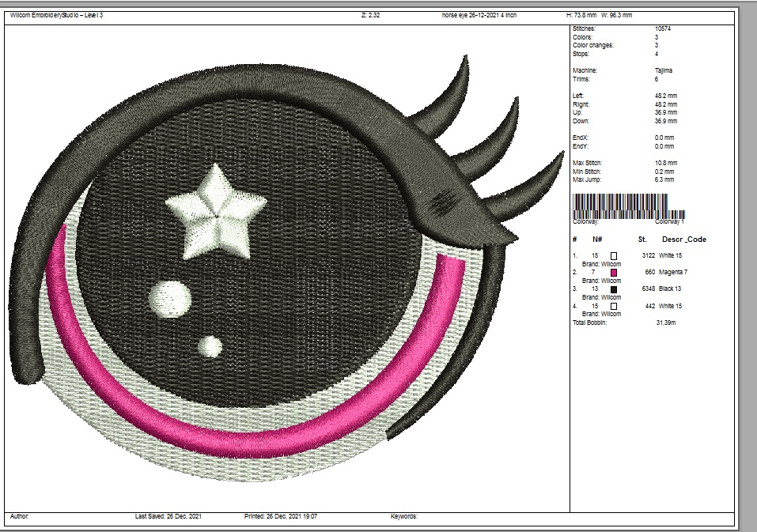The height and width of the screenshot is (532, 757).
Task: Pick the Black 13 color swatch
Action: pos(613,289)
